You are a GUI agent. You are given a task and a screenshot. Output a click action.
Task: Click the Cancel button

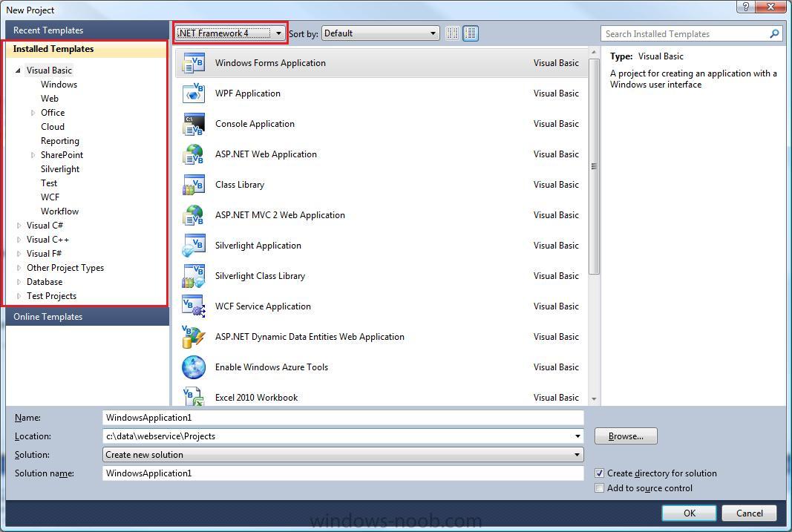tap(749, 513)
